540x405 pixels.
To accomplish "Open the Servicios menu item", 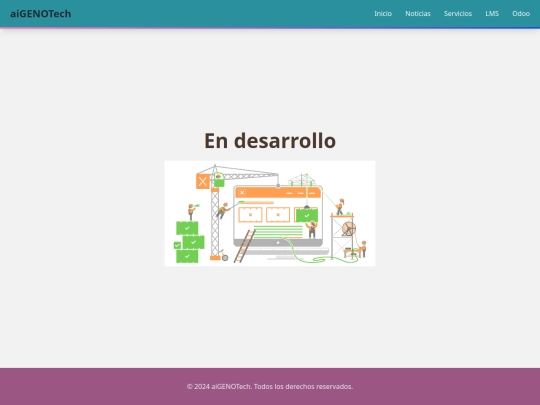I will (458, 14).
